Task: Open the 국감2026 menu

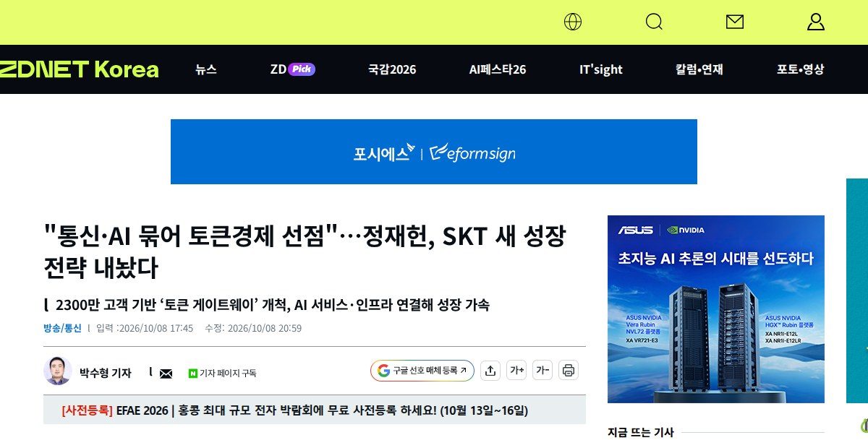Action: click(x=392, y=69)
